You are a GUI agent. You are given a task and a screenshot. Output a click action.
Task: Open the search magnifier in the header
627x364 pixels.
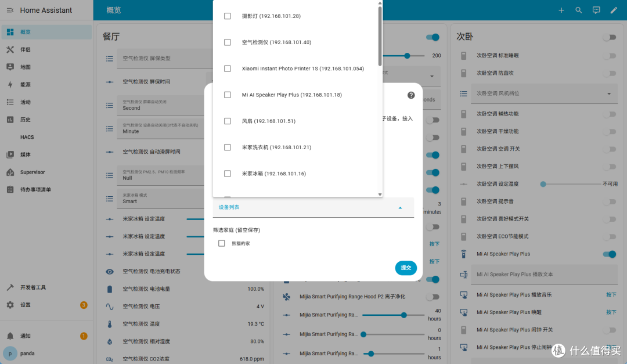click(x=579, y=10)
